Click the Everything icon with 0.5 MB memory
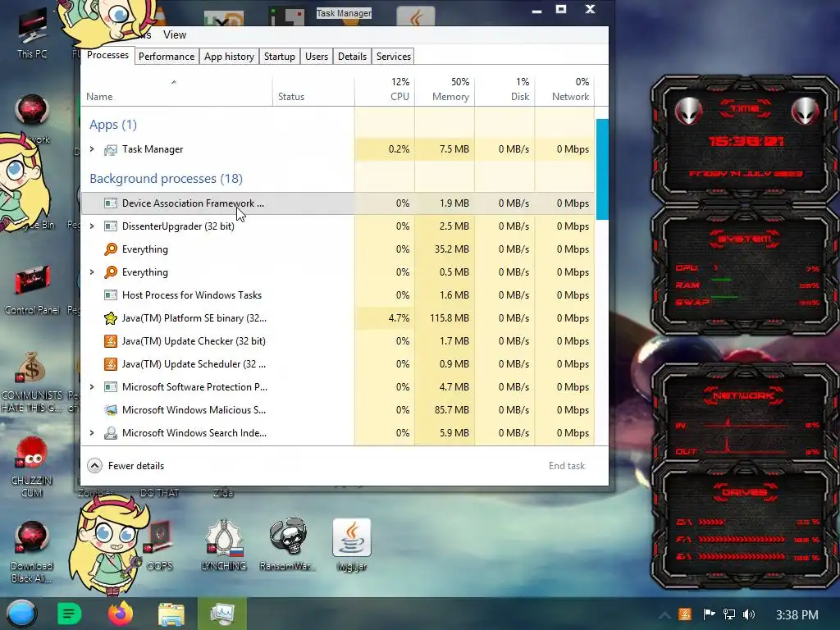 (111, 272)
